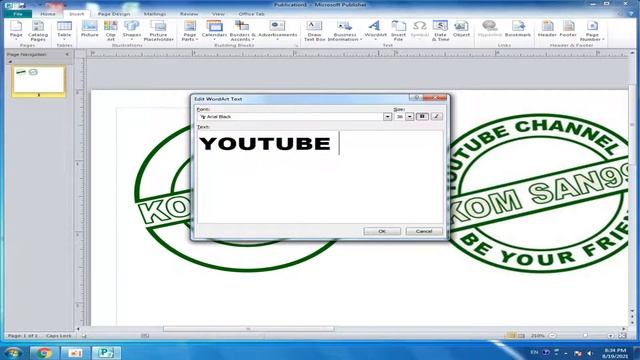Click the Arial Black font field

tap(290, 117)
